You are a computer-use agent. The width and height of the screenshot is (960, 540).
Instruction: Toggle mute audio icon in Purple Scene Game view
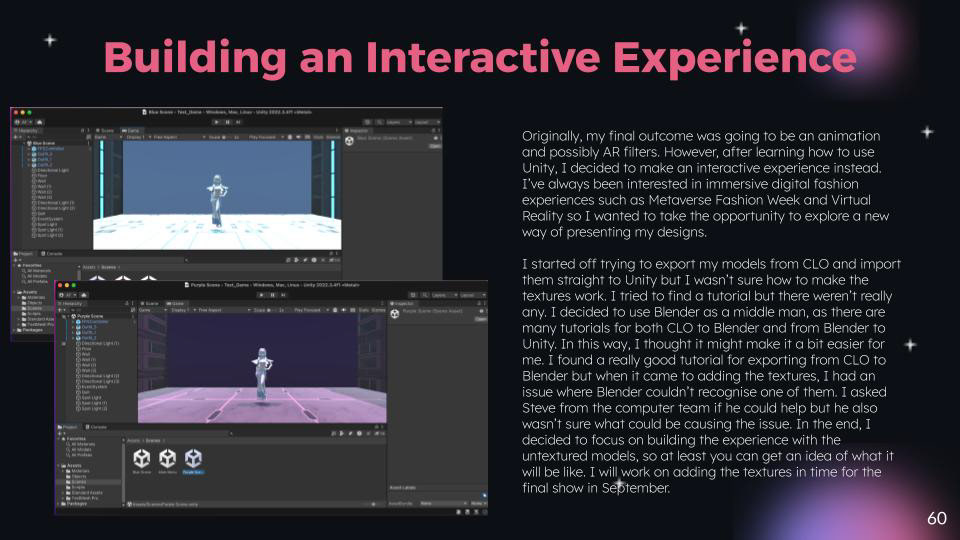click(x=343, y=310)
